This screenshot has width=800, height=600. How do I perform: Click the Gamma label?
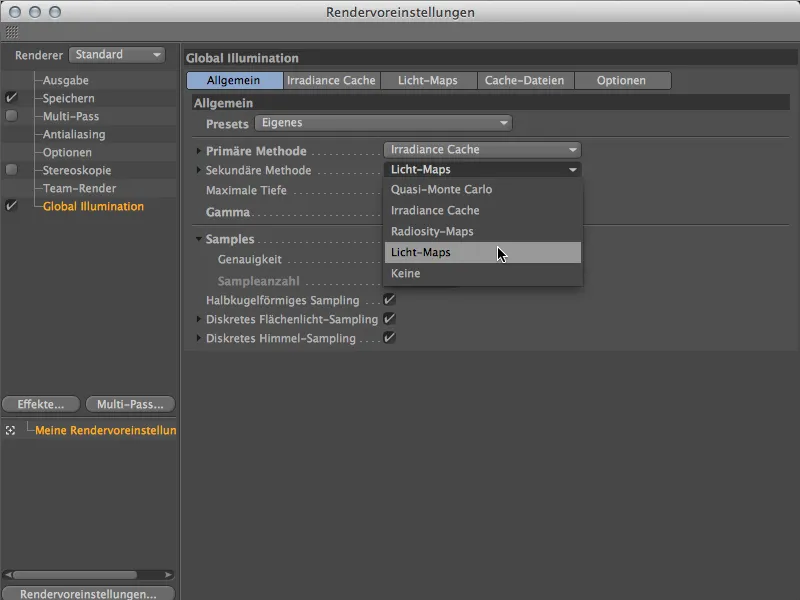(x=228, y=212)
